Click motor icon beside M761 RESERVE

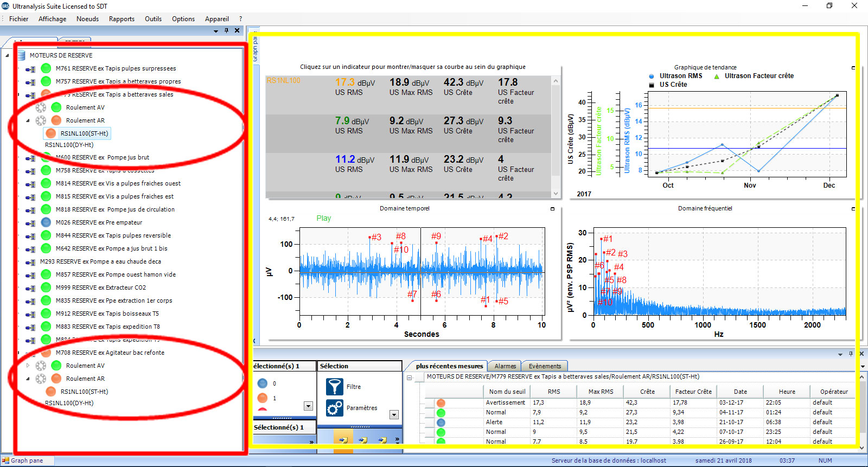point(31,69)
